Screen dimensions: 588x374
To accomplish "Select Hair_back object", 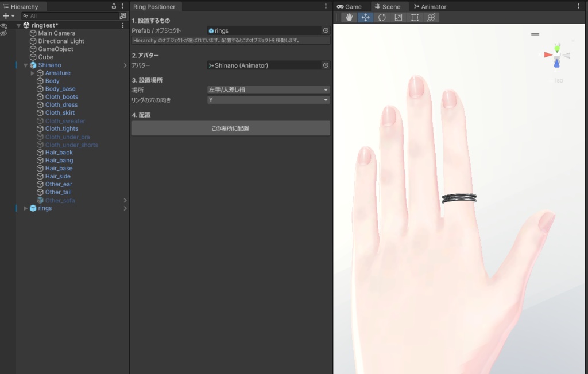I will [x=59, y=153].
